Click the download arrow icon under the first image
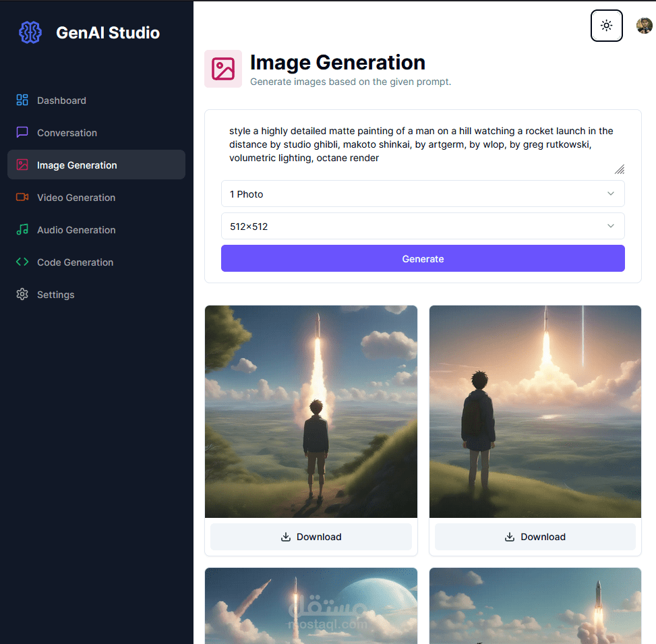The image size is (656, 644). click(286, 537)
